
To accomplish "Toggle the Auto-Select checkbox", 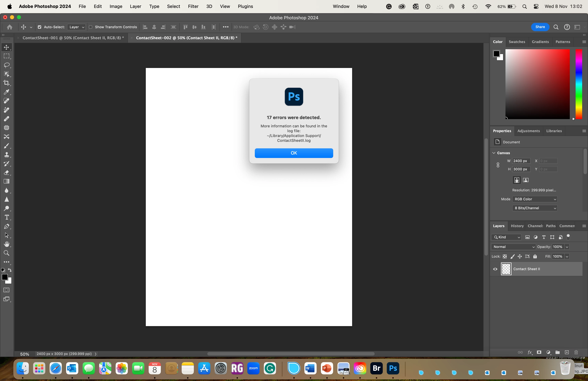I will [40, 27].
